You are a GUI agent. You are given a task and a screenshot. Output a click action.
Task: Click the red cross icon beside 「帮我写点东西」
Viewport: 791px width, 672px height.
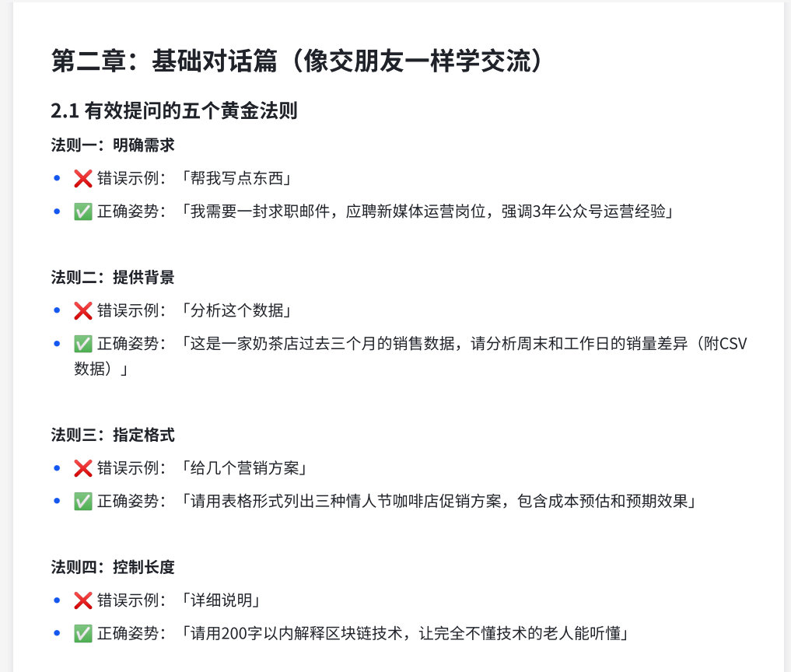click(x=83, y=179)
